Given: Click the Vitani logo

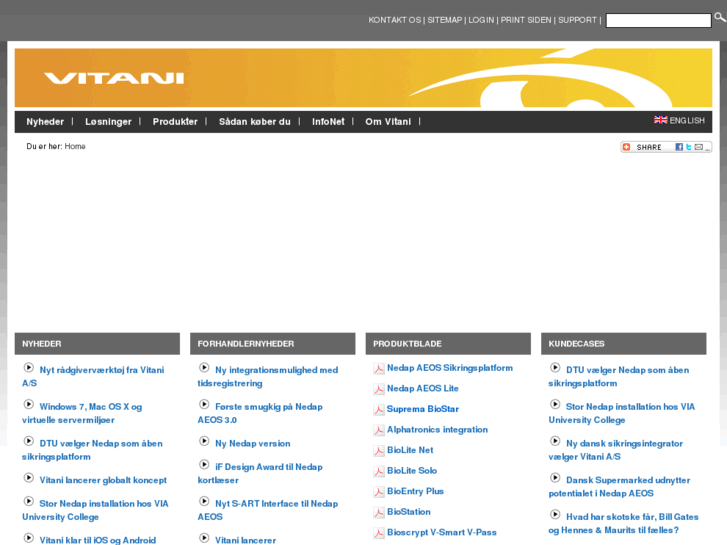Looking at the screenshot, I should click(x=114, y=78).
